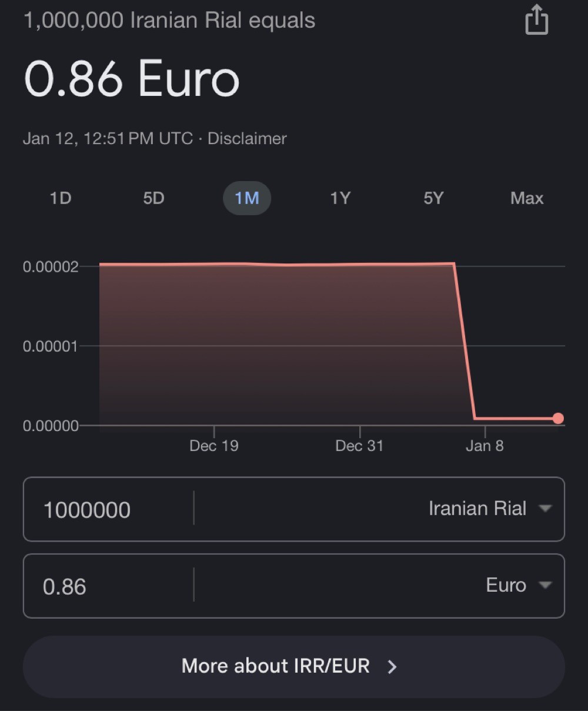Click the Jan 8 chart axis marker

pyautogui.click(x=485, y=446)
